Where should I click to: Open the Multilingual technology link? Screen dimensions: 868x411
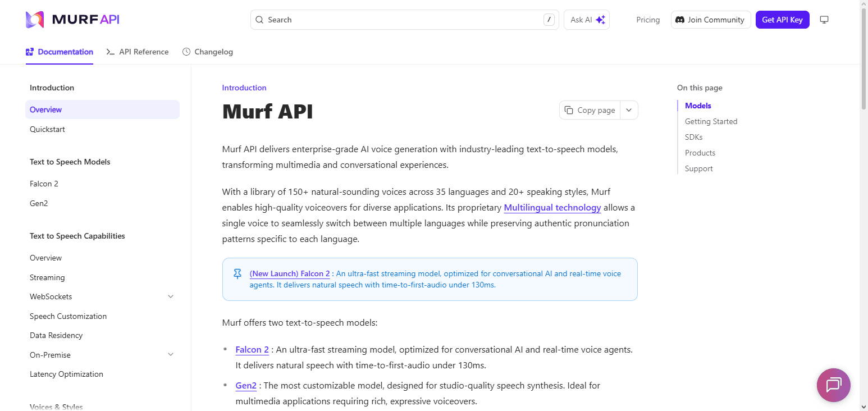pyautogui.click(x=552, y=208)
